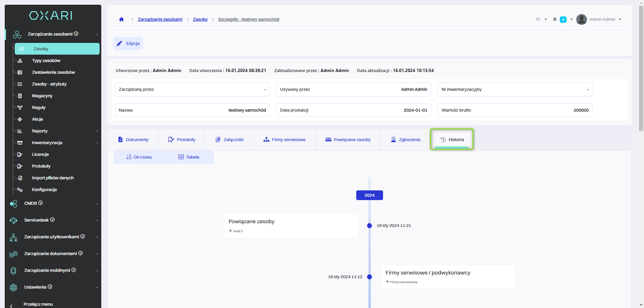Click the vertical page scrollbar
644x308 pixels.
tap(641, 67)
